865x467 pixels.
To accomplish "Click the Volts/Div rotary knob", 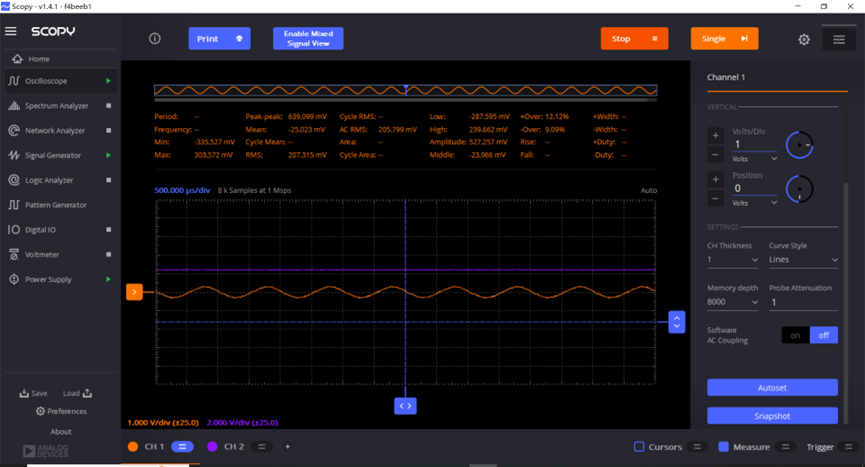I will (x=799, y=145).
